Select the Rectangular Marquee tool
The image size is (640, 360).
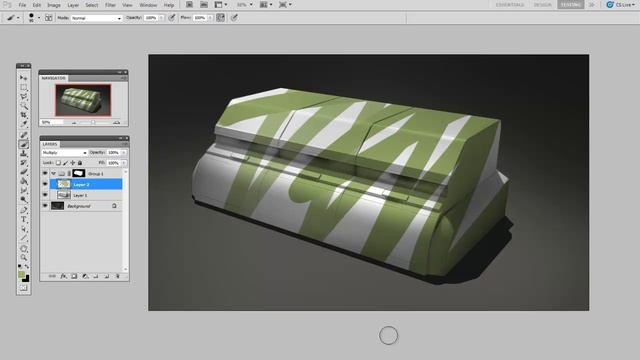tap(24, 87)
